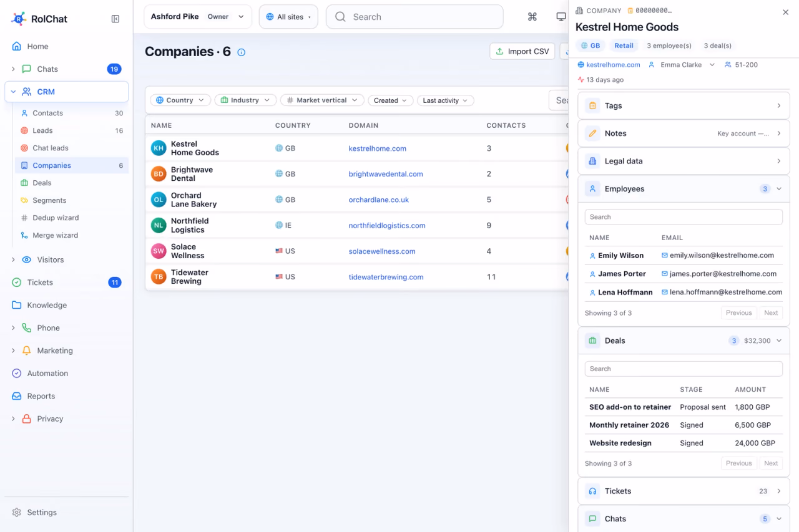Screen dimensions: 799x532
Task: Open the Industry filter dropdown
Action: 245,100
